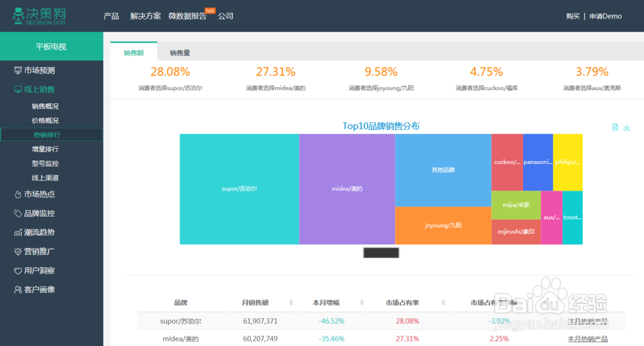Collapse the 线上销售 section

click(39, 90)
